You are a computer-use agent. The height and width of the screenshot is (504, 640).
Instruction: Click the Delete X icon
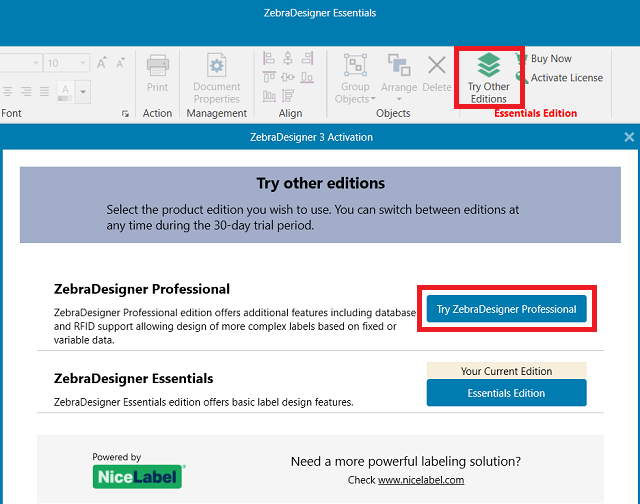click(437, 66)
